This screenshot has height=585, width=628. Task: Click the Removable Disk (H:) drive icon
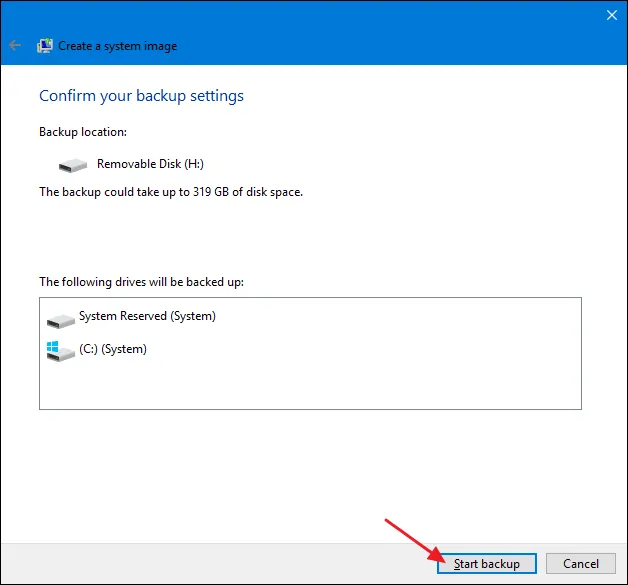click(x=72, y=165)
